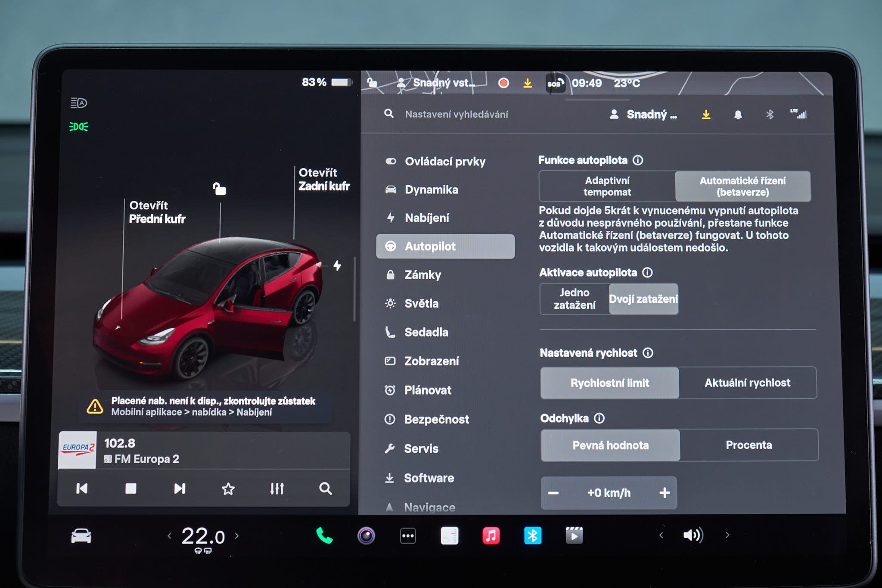Switch offset to Procenta
Viewport: 882px width, 588px height.
pos(748,445)
